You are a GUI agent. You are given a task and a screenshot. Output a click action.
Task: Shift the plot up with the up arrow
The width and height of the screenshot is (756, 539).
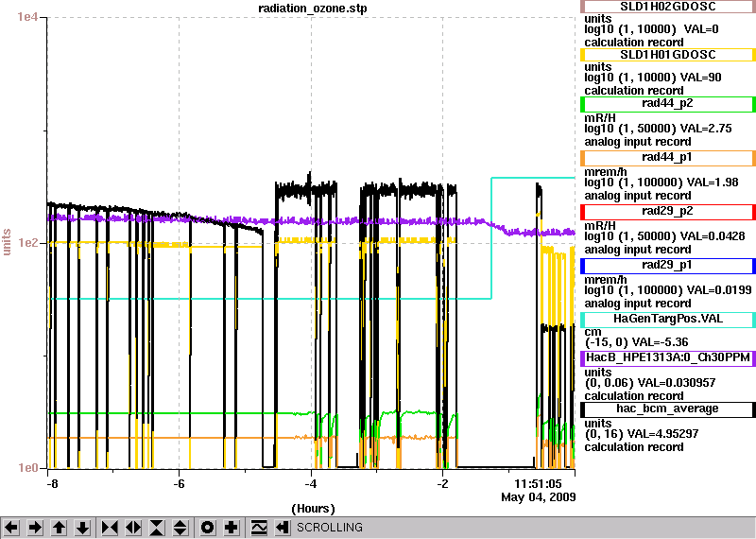(60, 528)
